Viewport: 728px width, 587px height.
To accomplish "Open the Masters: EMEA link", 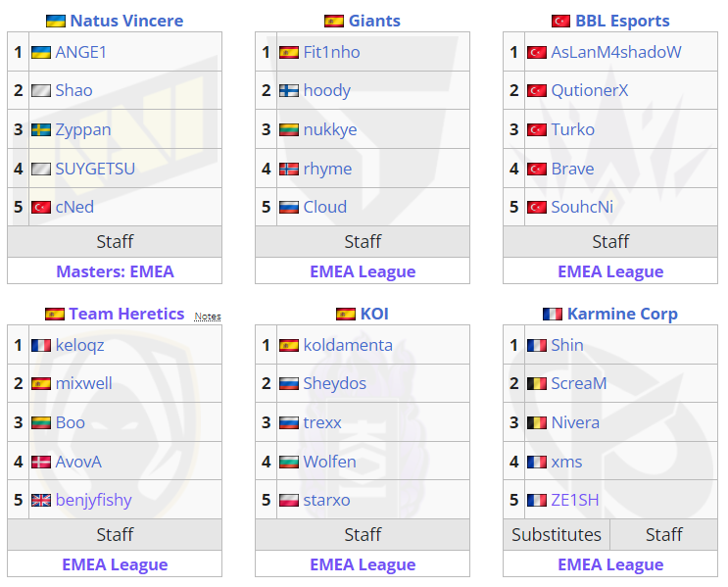I will click(x=116, y=271).
